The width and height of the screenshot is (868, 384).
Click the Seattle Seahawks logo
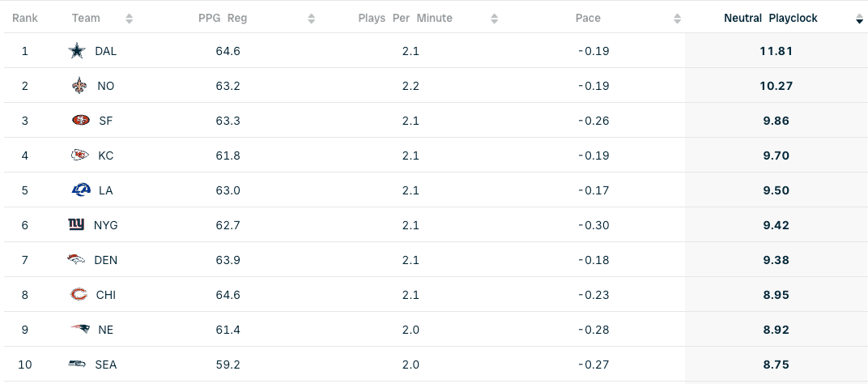[77, 364]
